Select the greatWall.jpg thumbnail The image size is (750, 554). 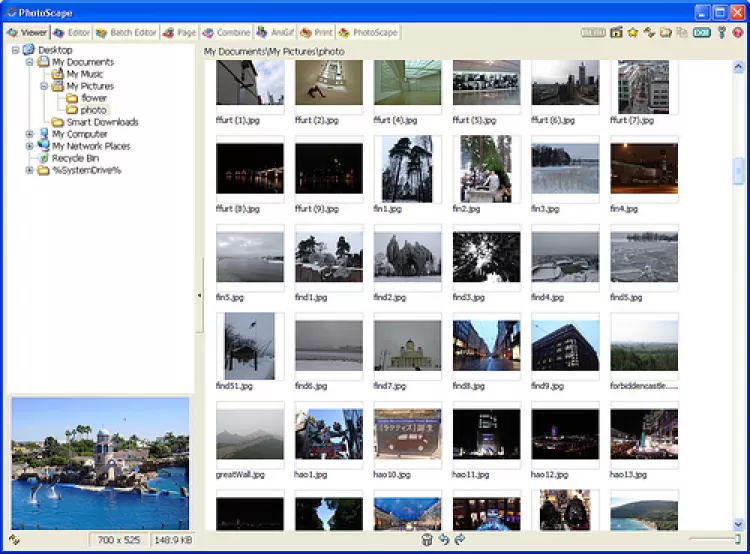250,433
